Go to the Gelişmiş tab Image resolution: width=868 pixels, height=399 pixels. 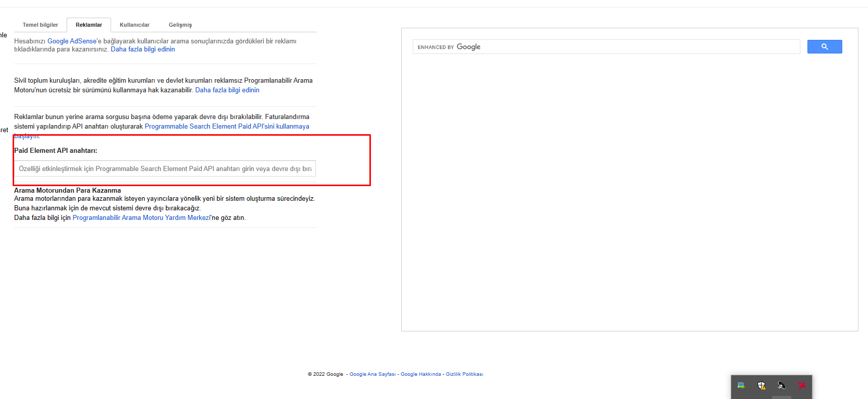(180, 25)
